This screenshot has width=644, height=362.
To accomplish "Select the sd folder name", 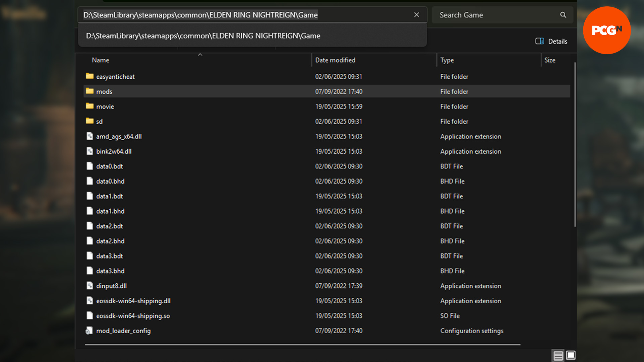I will point(99,122).
